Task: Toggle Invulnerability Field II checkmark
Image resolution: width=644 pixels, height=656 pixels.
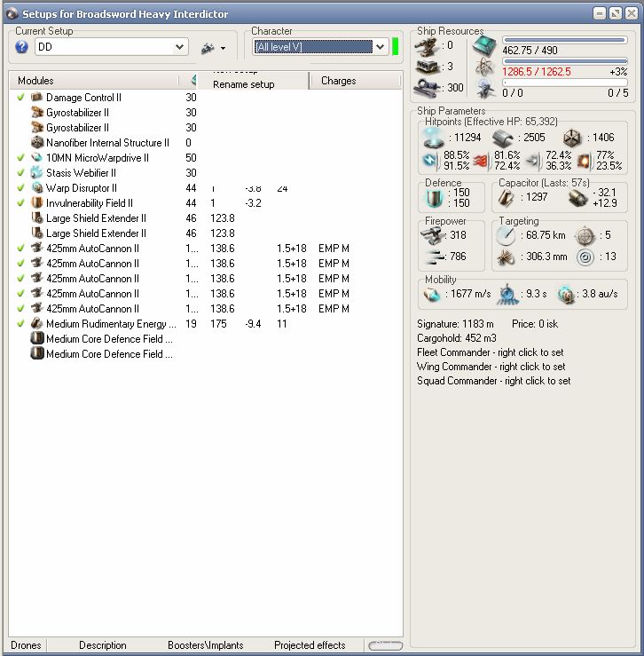Action: point(20,202)
